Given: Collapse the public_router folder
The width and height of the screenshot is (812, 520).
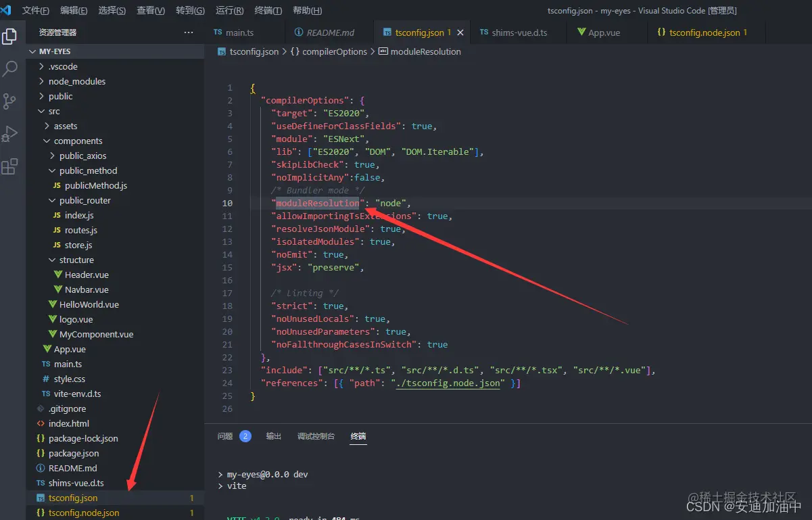Looking at the screenshot, I should pyautogui.click(x=115, y=200).
